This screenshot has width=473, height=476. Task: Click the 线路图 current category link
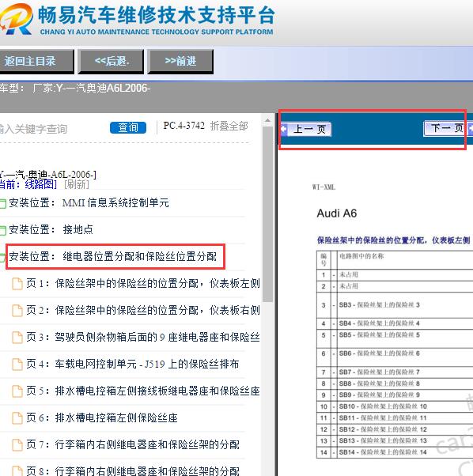[x=40, y=184]
